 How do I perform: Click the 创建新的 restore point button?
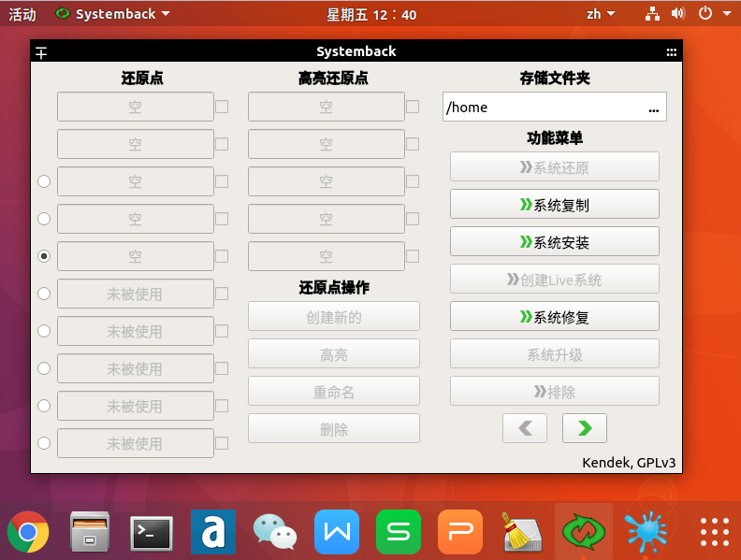tap(334, 316)
